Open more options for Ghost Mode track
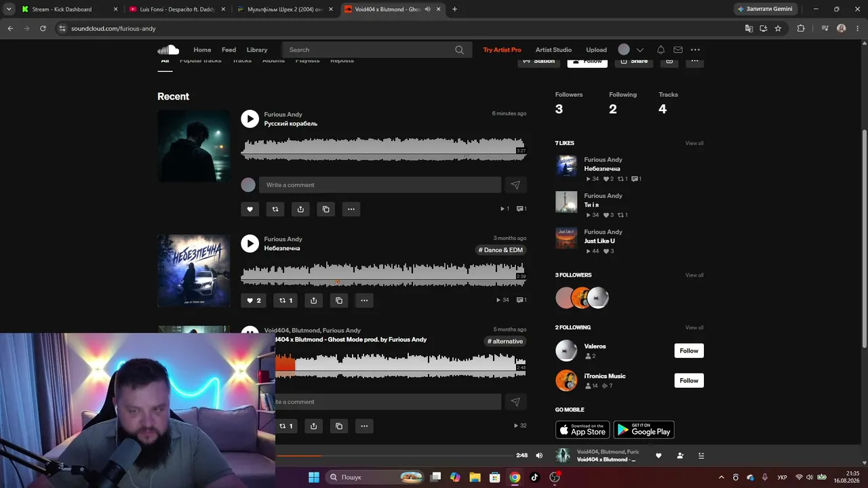The height and width of the screenshot is (488, 868). tap(364, 426)
